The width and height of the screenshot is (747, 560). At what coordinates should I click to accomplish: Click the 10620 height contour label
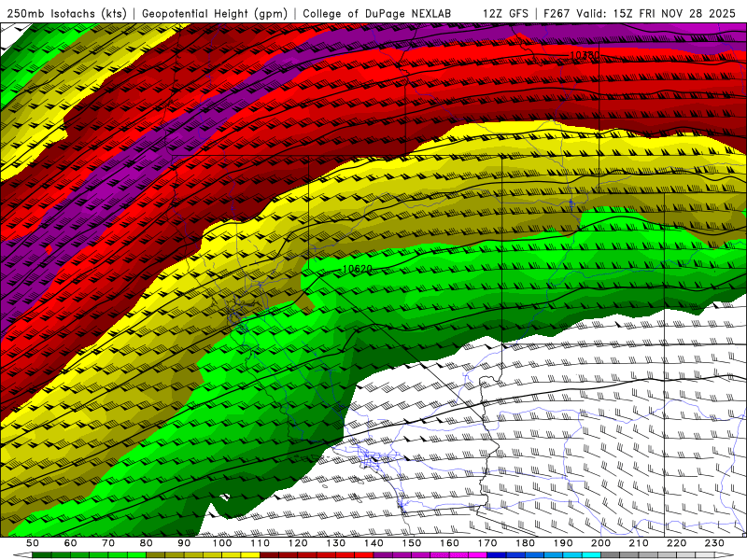(x=358, y=269)
